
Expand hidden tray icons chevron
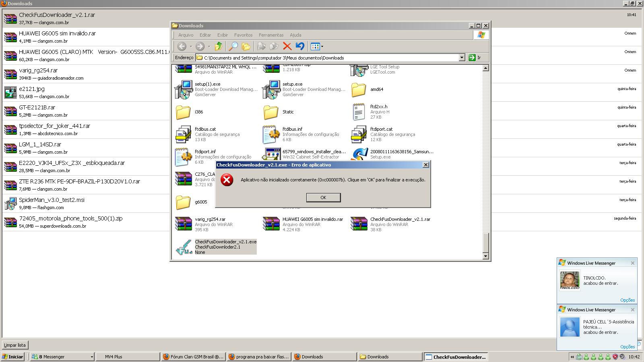[x=572, y=357]
